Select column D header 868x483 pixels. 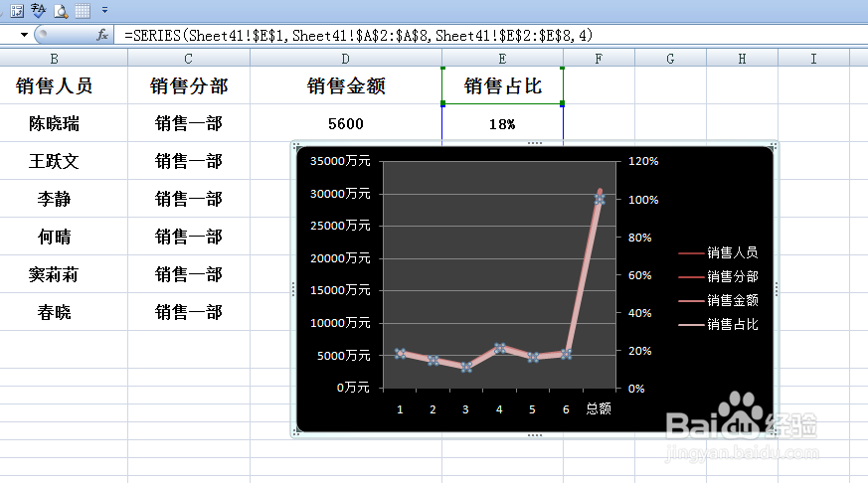click(346, 59)
